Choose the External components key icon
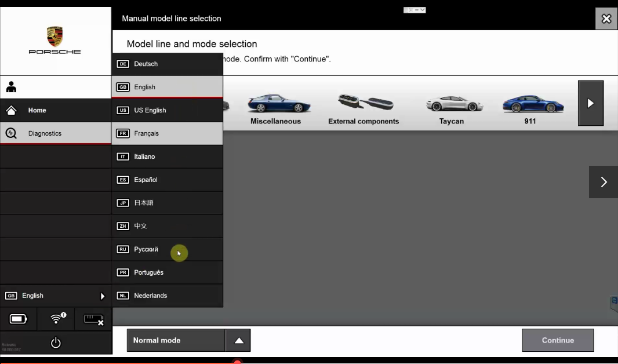618x364 pixels. pyautogui.click(x=363, y=103)
